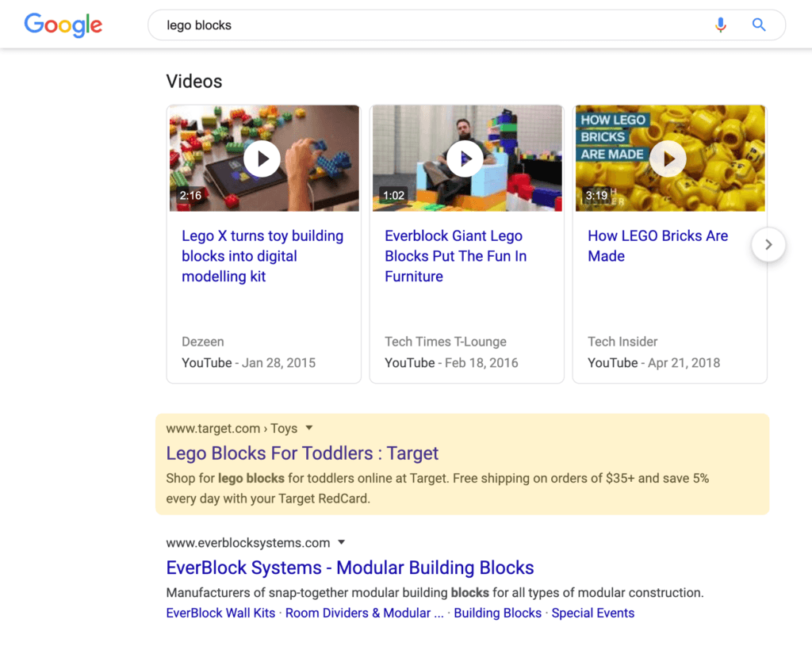Click the 1:02 duration badge
The image size is (812, 646).
coord(393,196)
